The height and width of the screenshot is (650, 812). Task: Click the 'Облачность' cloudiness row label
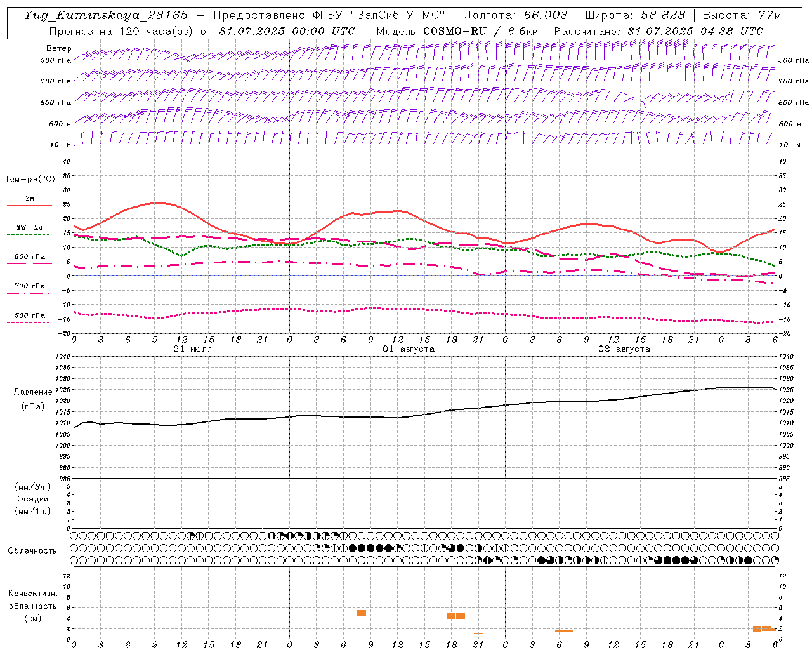[32, 551]
